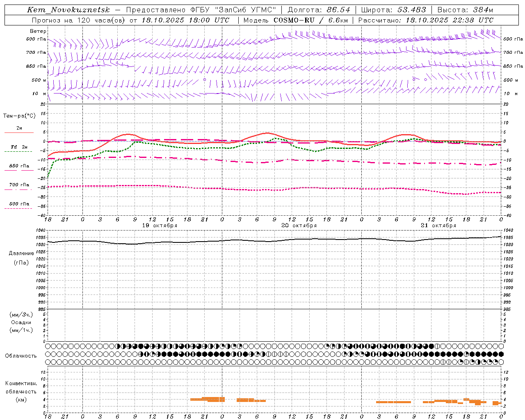Click the pink dashed '500 гПа' legend line
The height and width of the screenshot is (420, 525).
pyautogui.click(x=18, y=209)
